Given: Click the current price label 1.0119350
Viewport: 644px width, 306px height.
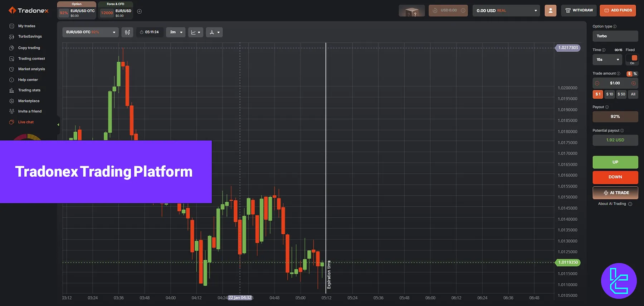Looking at the screenshot, I should pyautogui.click(x=568, y=262).
